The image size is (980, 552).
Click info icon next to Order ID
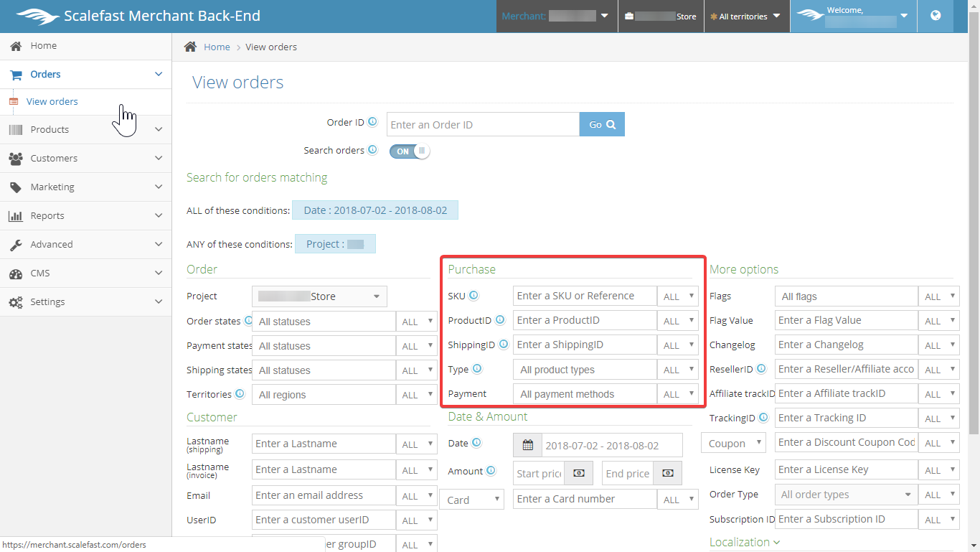372,122
